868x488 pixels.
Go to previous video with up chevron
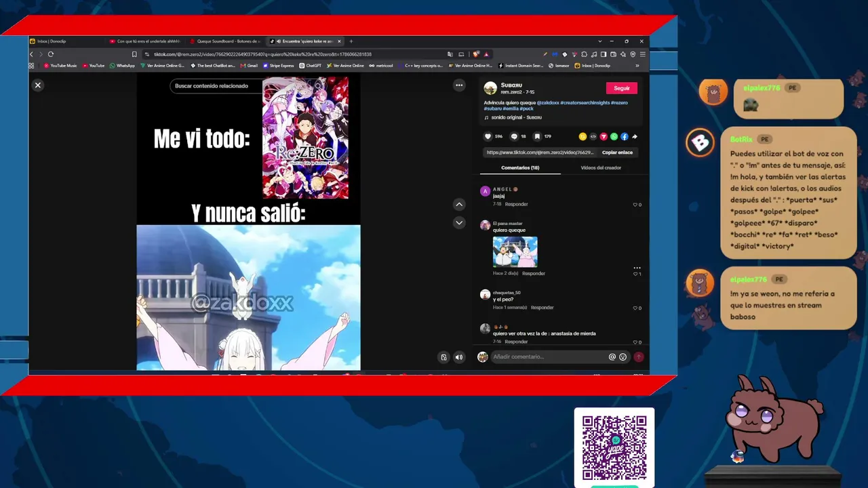(x=459, y=205)
